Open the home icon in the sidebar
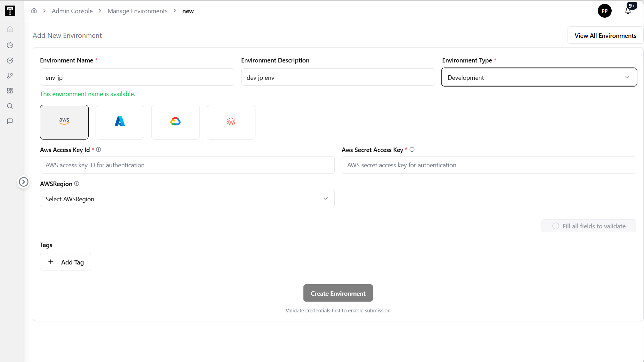Screen dimensions: 644x362 10,29
